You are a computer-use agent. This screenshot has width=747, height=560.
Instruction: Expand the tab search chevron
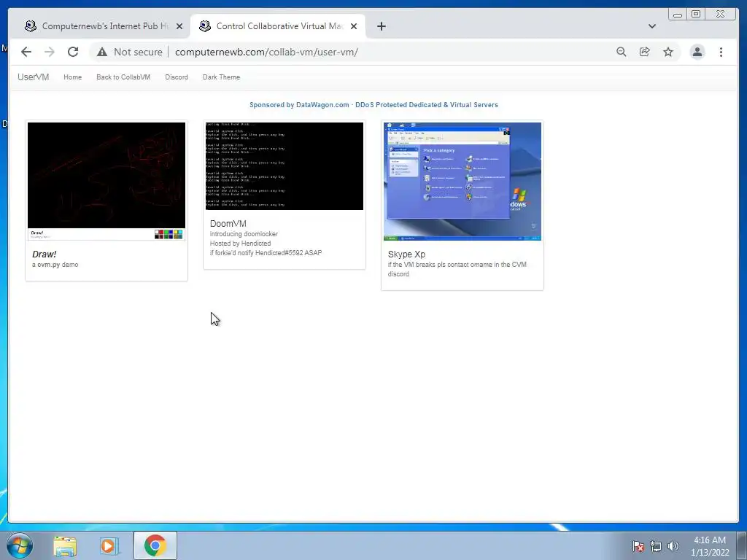[652, 26]
